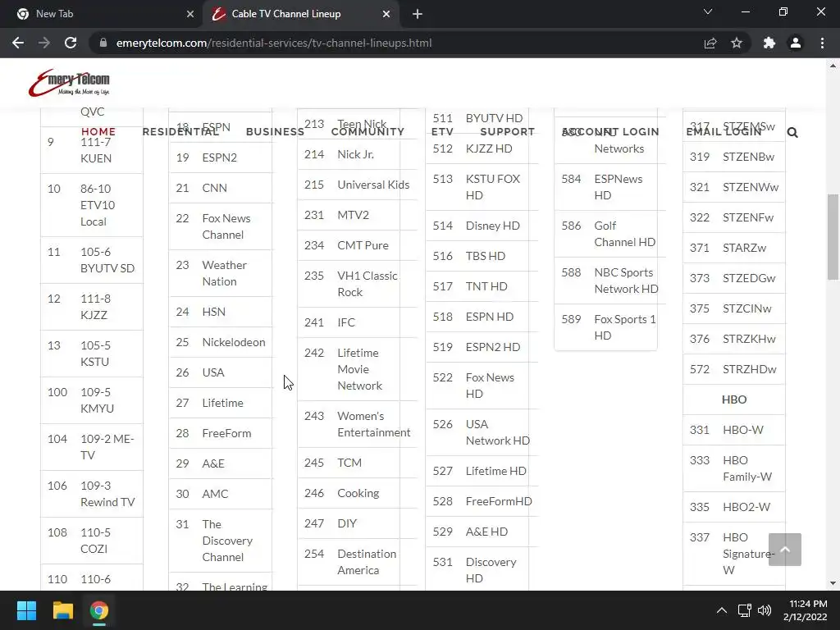Click the ACCOUNT LOGIN link

[610, 132]
